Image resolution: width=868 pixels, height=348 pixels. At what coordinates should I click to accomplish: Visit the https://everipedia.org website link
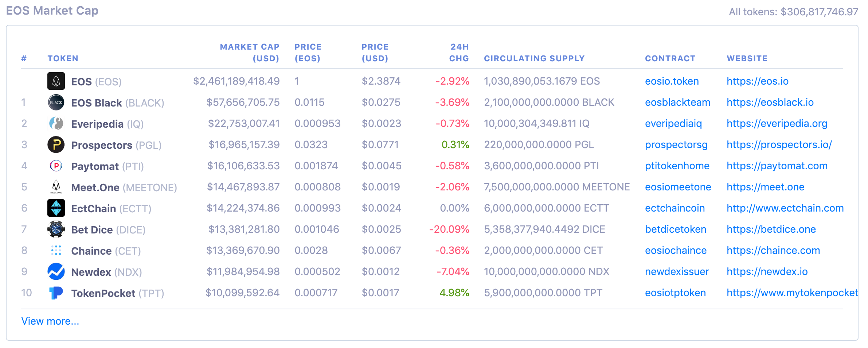(x=777, y=123)
